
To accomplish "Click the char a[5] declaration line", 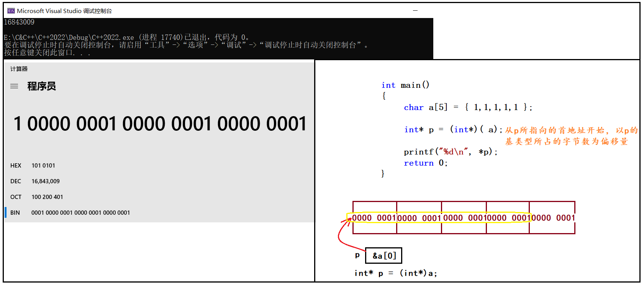I will tap(468, 107).
